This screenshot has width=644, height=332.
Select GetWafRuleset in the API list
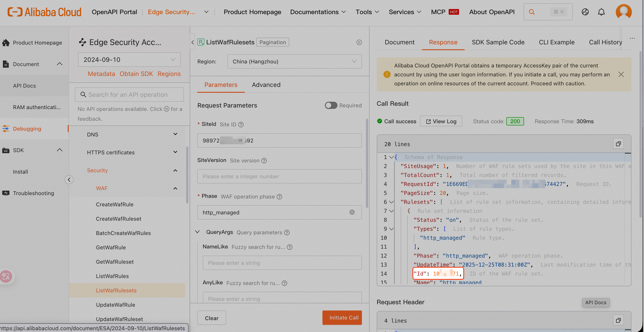coord(115,262)
